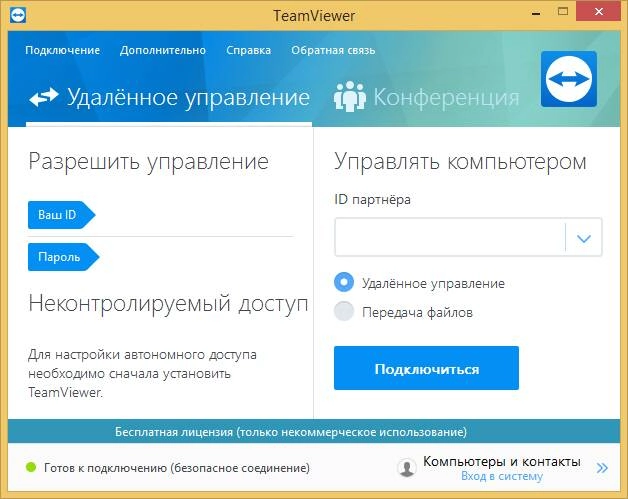Minimize the TeamViewer window

(x=536, y=13)
